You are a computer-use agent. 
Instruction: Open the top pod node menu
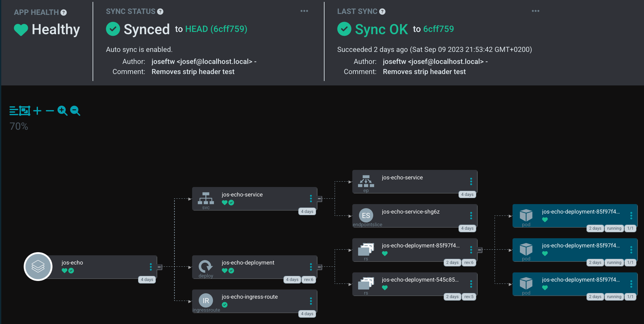631,215
